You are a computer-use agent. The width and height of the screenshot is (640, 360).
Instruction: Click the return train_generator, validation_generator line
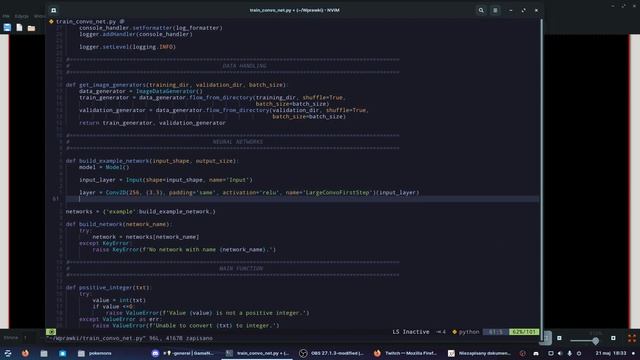pos(152,123)
